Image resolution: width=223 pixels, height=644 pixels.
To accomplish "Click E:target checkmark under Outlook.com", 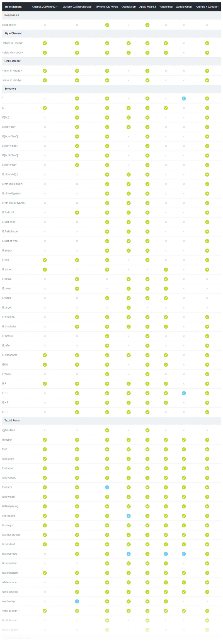I will [x=129, y=308].
